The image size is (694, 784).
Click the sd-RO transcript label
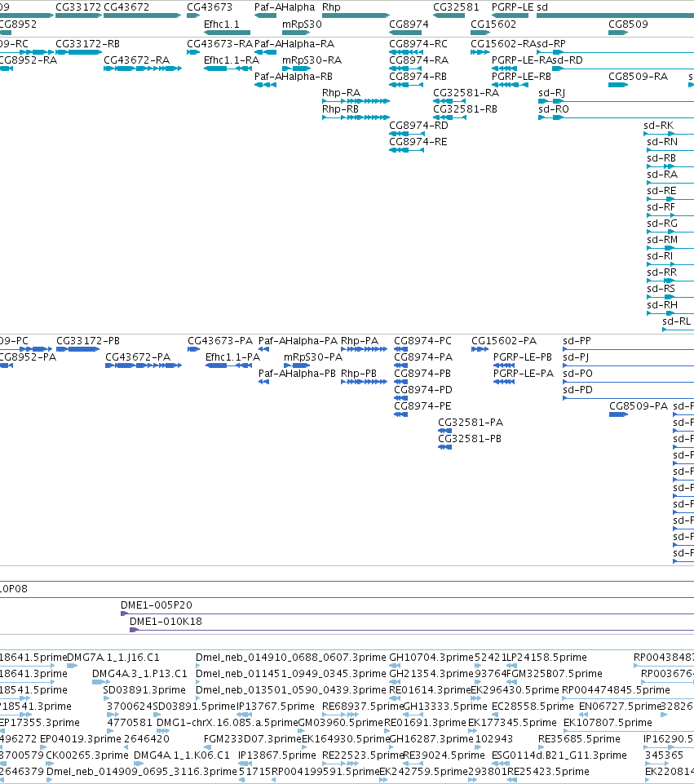[554, 109]
